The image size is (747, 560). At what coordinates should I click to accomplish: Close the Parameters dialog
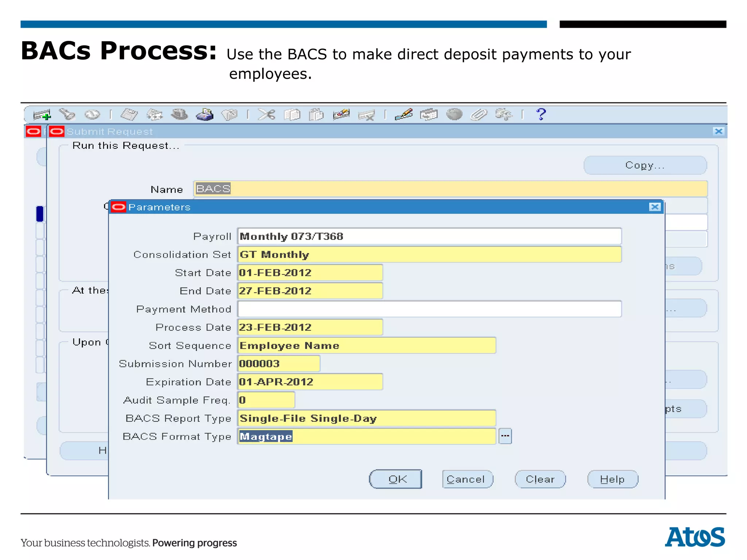(655, 207)
